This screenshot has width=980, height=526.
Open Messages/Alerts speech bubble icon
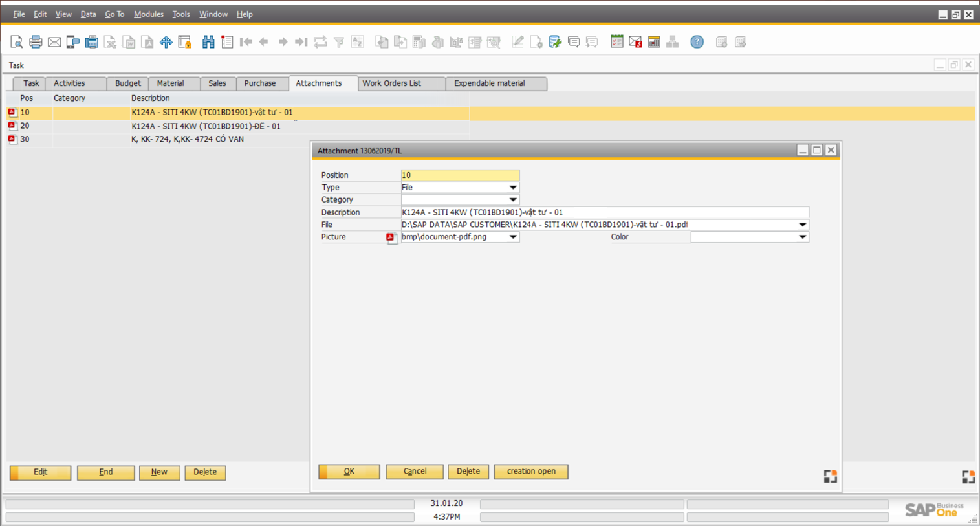click(x=574, y=42)
